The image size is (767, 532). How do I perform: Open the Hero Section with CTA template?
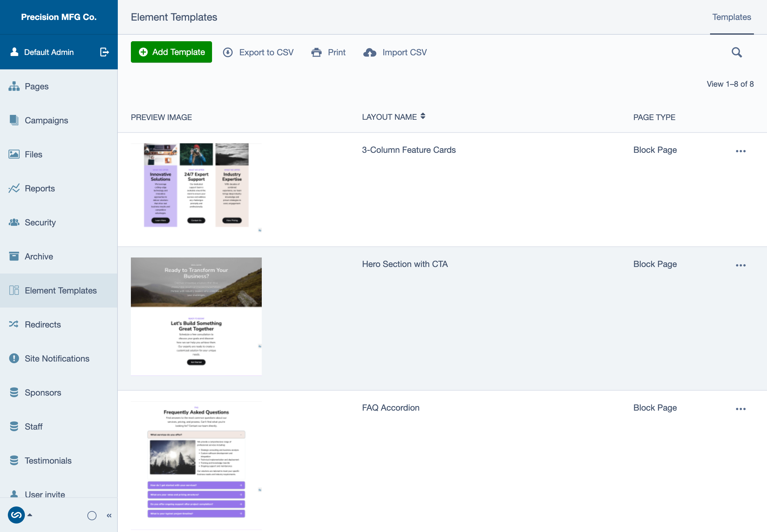pyautogui.click(x=405, y=264)
